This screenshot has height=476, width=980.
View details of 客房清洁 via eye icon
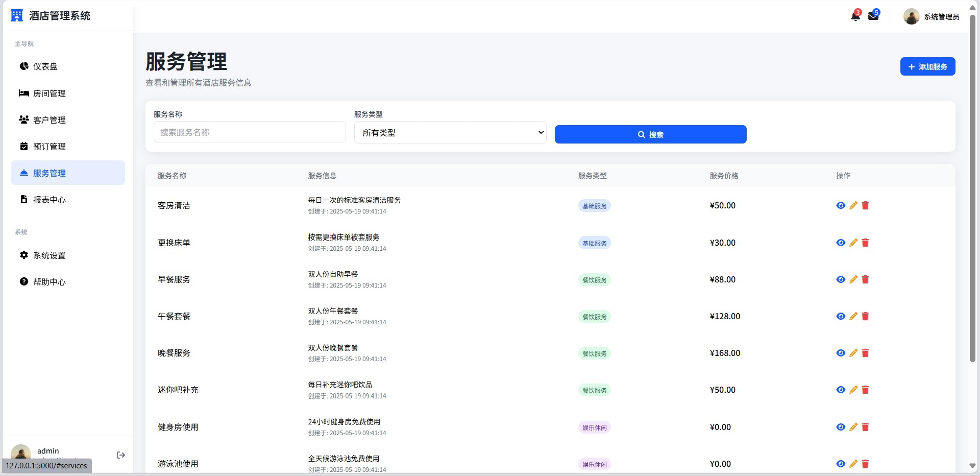841,205
